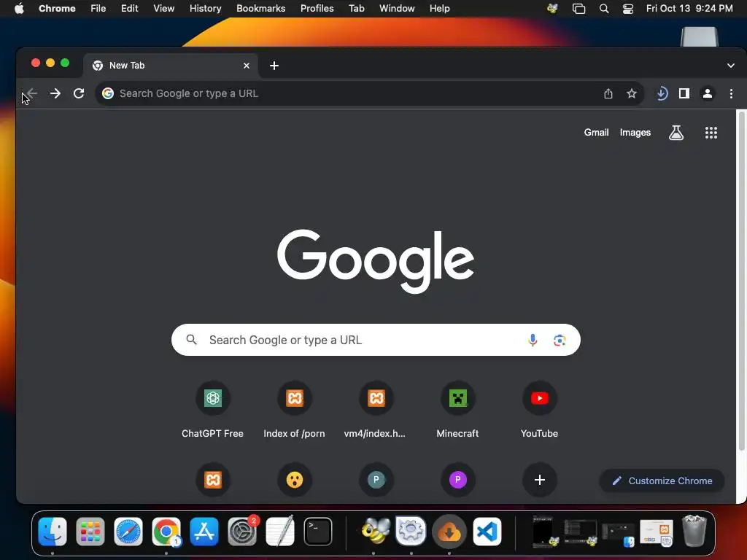The image size is (747, 560).
Task: Click Stage Manager icon in menu bar
Action: point(578,9)
